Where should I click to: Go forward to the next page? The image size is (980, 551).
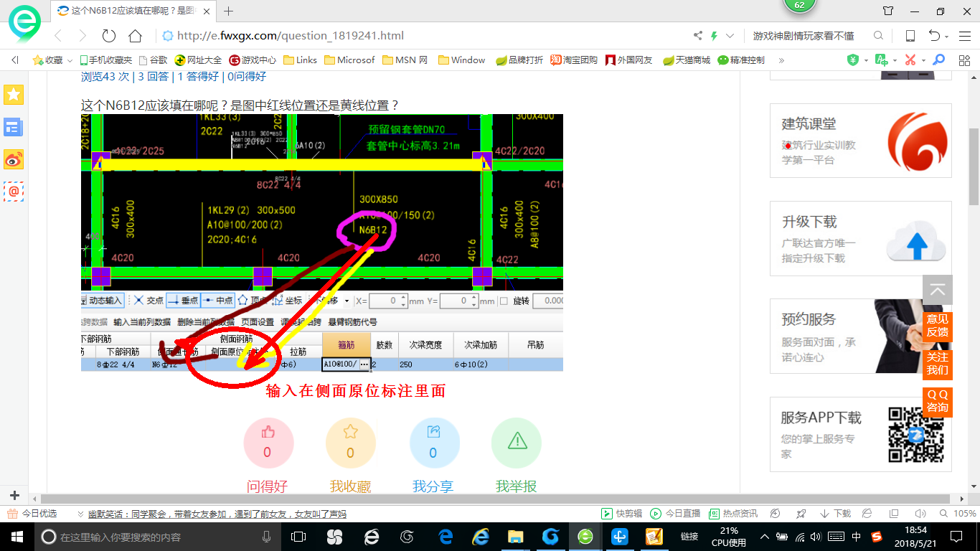83,36
